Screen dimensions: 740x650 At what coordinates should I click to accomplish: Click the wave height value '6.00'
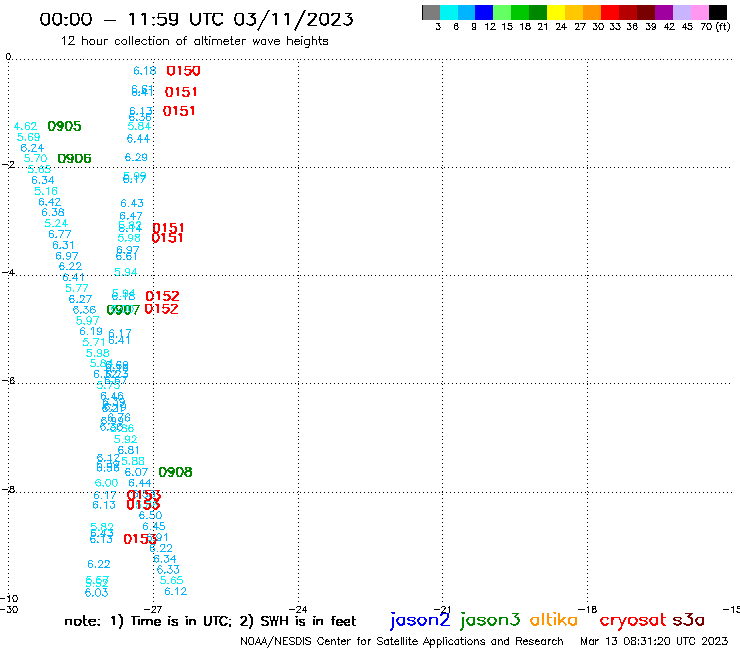point(106,483)
